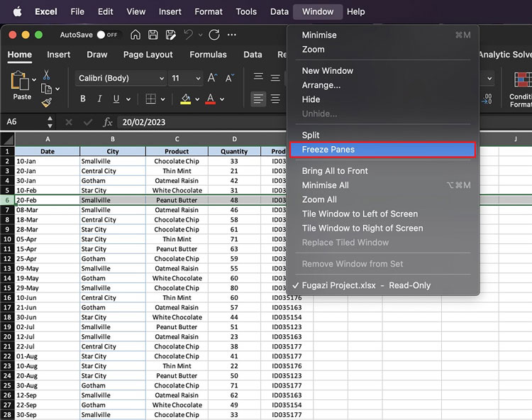532x420 pixels.
Task: Expand the font colour options arrow
Action: pyautogui.click(x=222, y=99)
